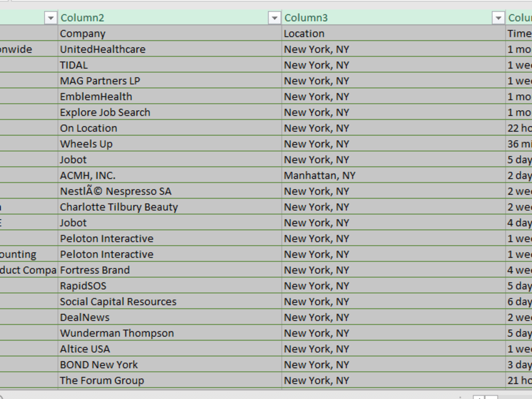Click the '36 mi' time cell
This screenshot has height=399, width=532.
point(519,144)
